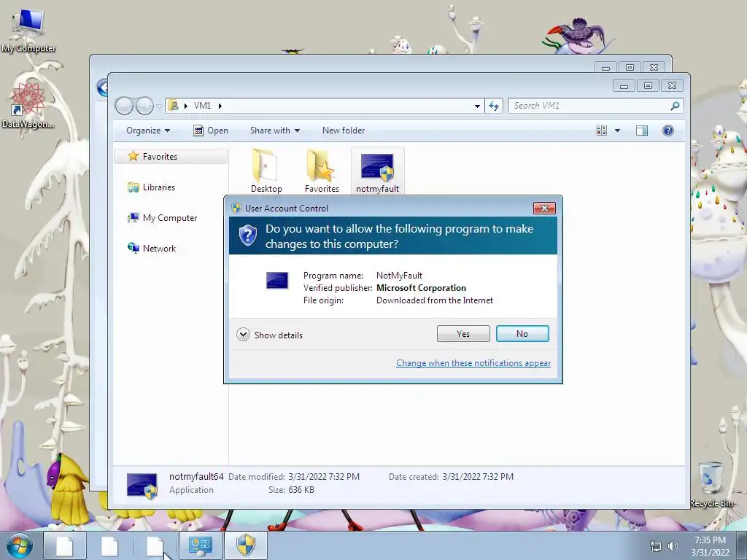Click the UAC question shield icon
This screenshot has height=560, width=747.
tap(248, 236)
